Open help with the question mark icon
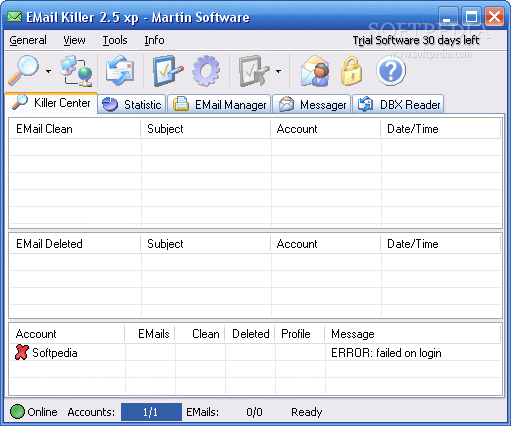Viewport: 511px width, 426px height. coord(391,70)
